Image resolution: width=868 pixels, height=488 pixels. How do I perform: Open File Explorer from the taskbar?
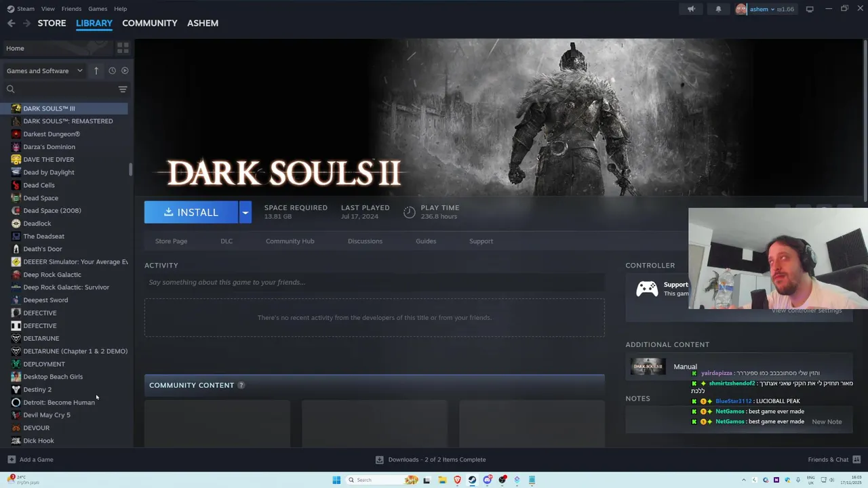click(442, 480)
